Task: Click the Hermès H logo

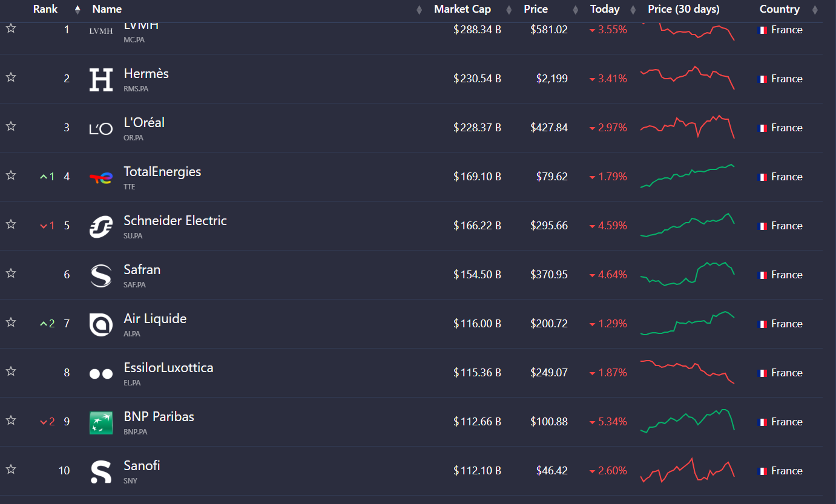Action: click(x=101, y=80)
